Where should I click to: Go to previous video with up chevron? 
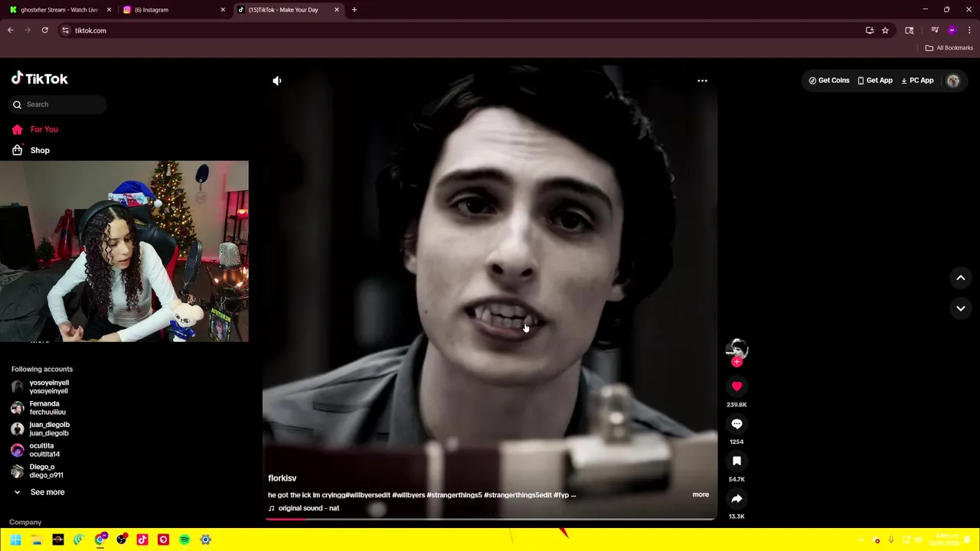(x=961, y=278)
